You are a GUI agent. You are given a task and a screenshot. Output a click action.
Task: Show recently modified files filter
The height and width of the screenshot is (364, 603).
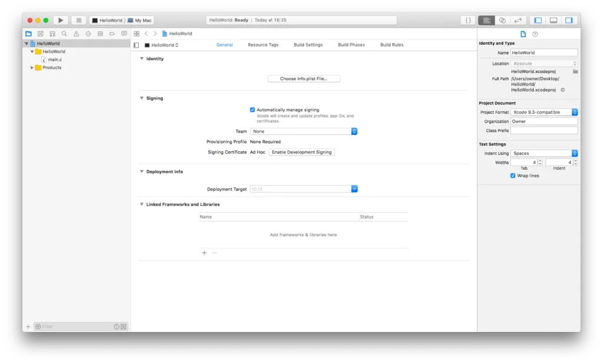click(117, 327)
